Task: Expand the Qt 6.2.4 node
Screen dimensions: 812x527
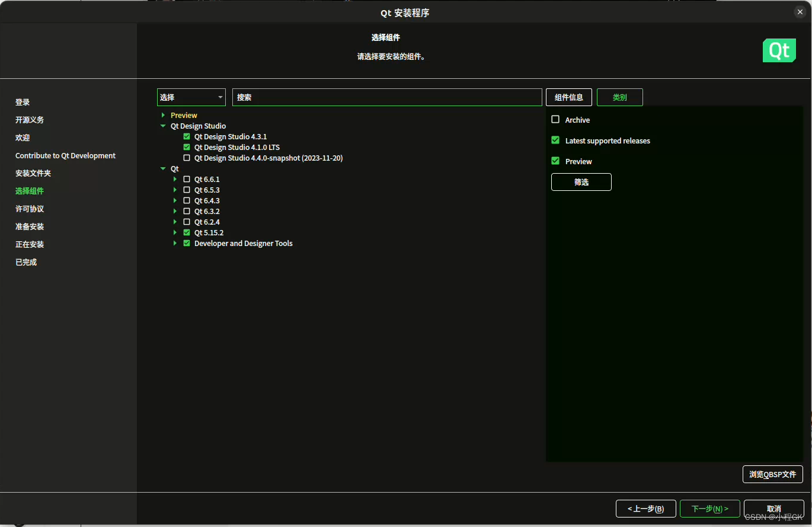Action: point(175,222)
